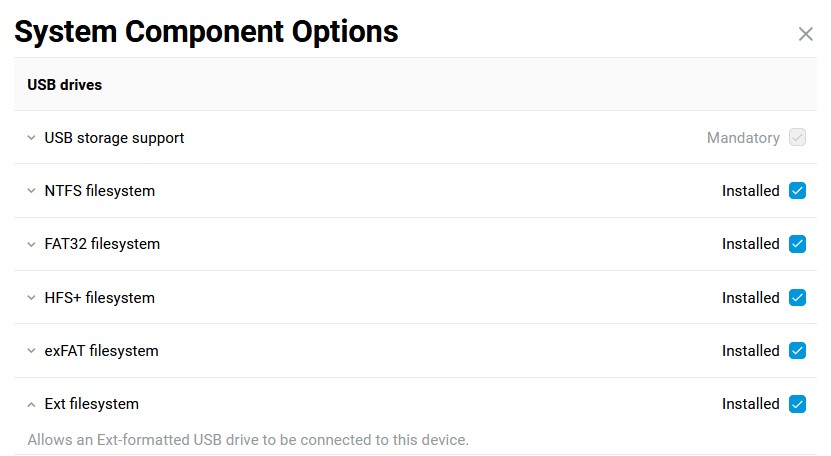Viewport: 831px width, 456px height.
Task: Uncheck the HFS+ filesystem checkbox
Action: [797, 298]
